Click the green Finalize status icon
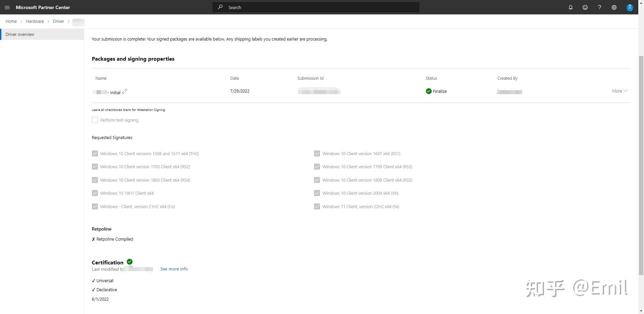Image resolution: width=644 pixels, height=314 pixels. click(x=429, y=91)
